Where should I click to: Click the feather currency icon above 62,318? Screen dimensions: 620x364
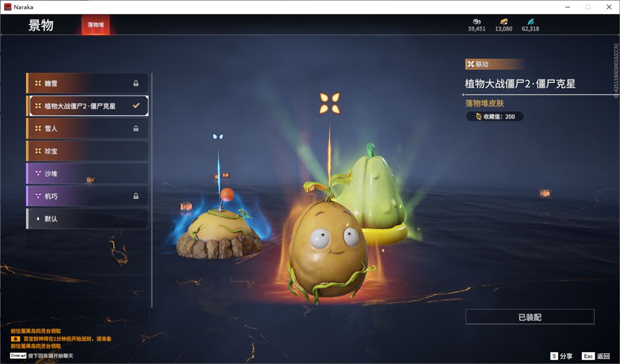point(531,22)
